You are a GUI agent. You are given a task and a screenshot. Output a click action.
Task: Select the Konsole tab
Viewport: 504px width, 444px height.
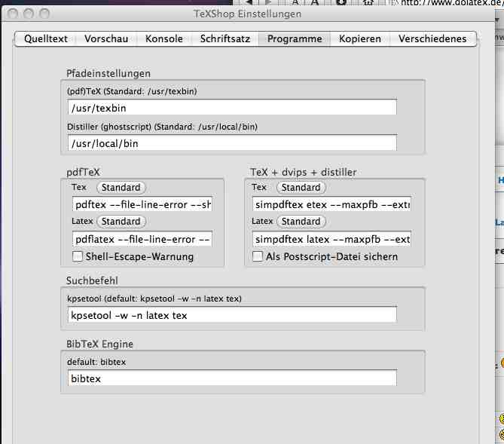164,39
